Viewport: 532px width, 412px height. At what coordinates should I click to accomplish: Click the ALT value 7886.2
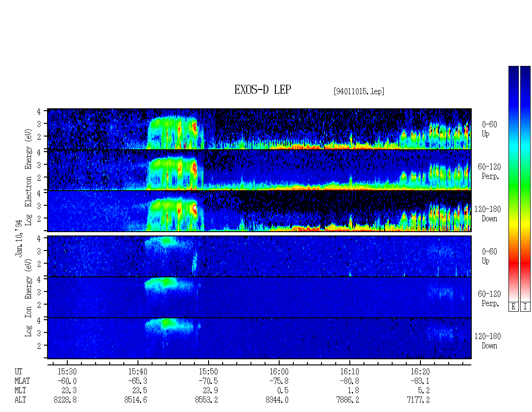tap(347, 400)
